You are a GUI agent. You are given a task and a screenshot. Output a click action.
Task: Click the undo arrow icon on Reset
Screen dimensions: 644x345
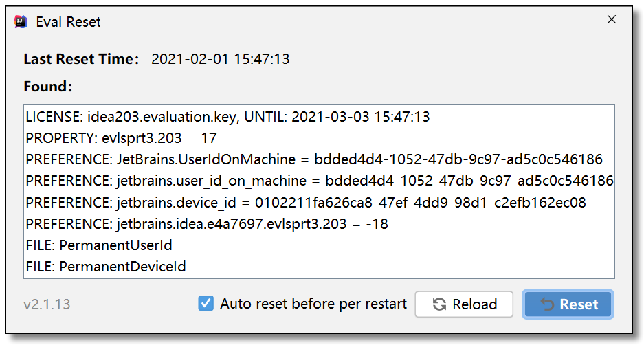point(547,304)
